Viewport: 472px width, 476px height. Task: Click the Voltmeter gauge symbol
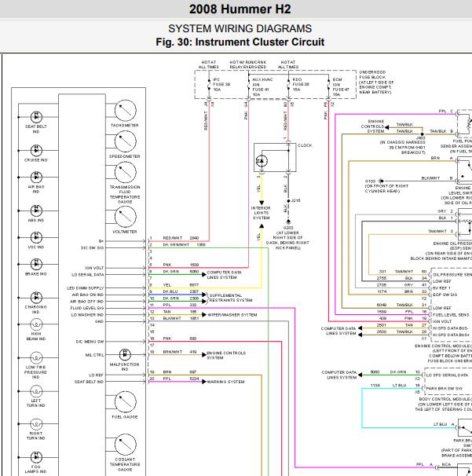click(x=126, y=217)
